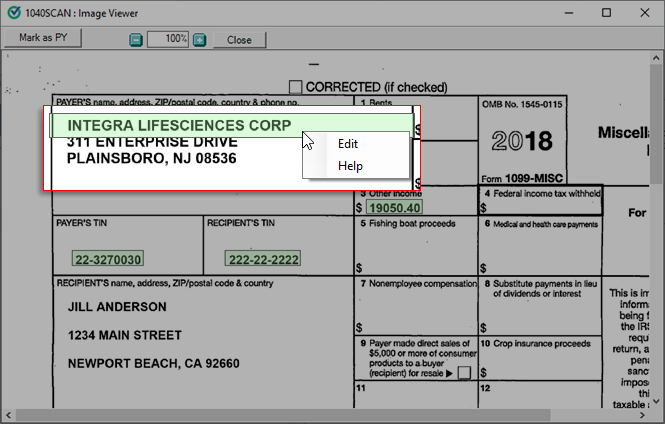Check the direct sales box in box 9

464,373
